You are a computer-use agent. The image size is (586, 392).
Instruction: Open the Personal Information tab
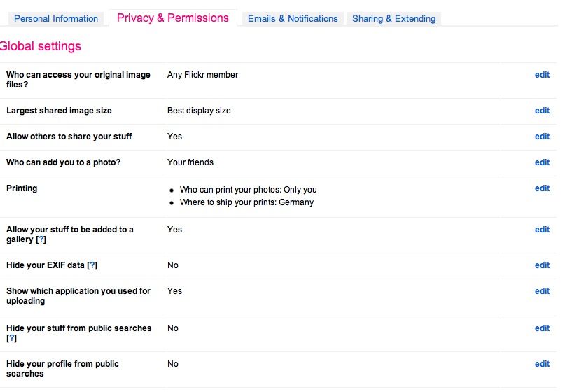[x=56, y=19]
